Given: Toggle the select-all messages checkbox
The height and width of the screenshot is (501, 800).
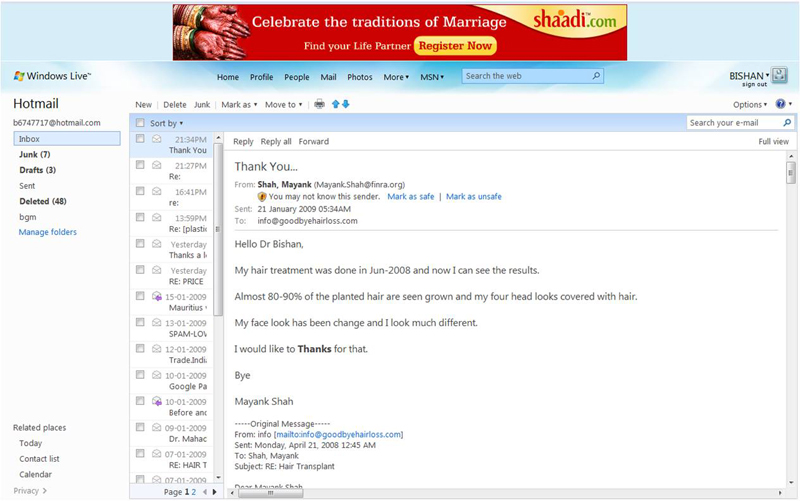Looking at the screenshot, I should 141,123.
